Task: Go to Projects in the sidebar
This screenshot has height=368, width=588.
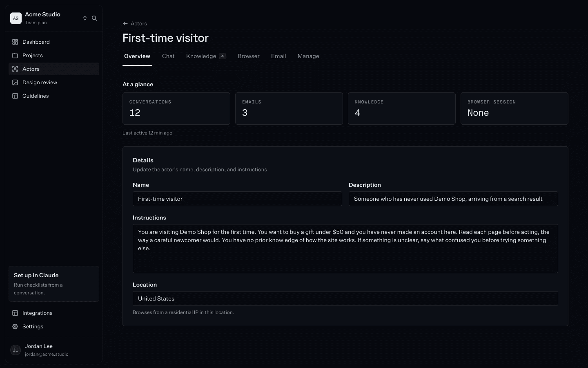Action: (54, 55)
